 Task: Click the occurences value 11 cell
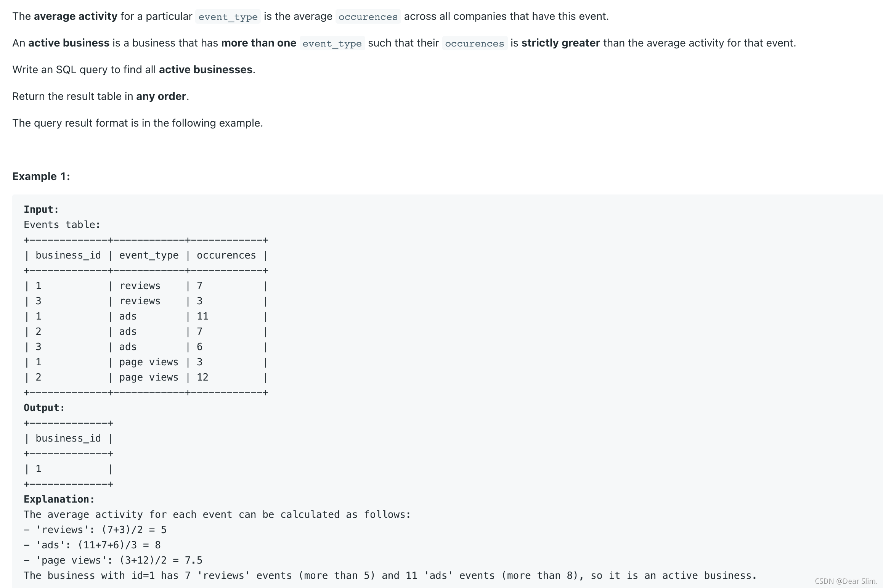coord(202,316)
